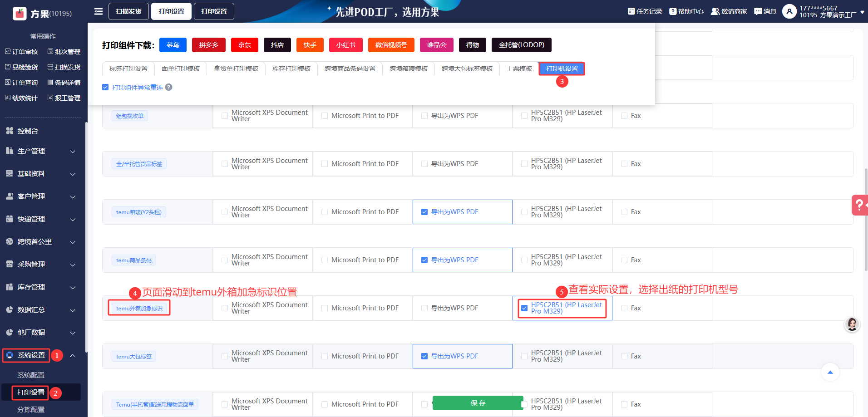Click the 订单审核 shortcut icon

tap(8, 52)
